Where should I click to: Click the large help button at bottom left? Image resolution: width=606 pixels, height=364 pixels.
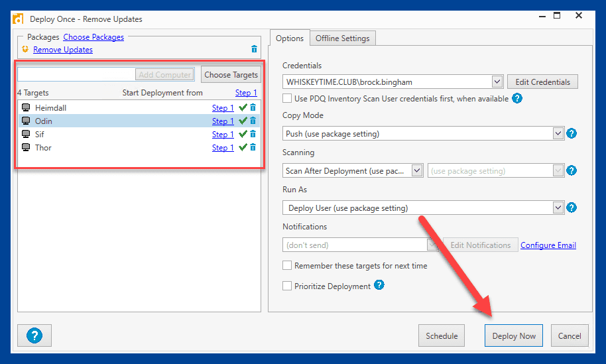coord(34,335)
